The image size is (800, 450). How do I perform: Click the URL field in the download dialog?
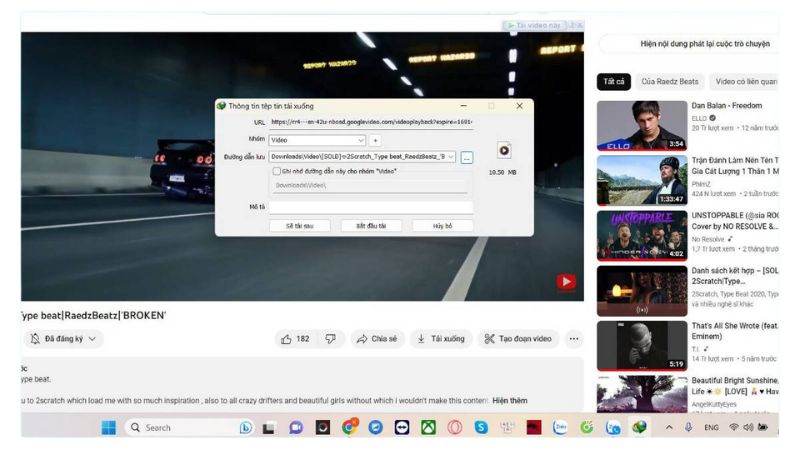pyautogui.click(x=371, y=122)
